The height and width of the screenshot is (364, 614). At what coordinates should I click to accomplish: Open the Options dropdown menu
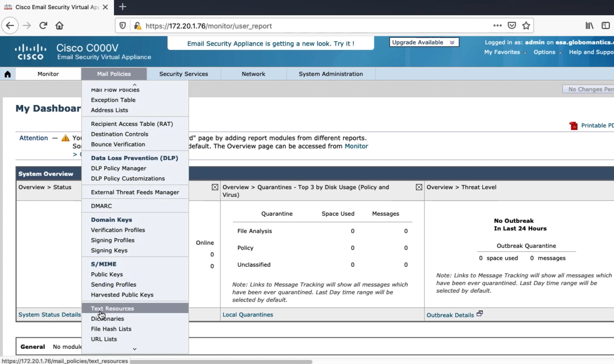click(x=547, y=52)
